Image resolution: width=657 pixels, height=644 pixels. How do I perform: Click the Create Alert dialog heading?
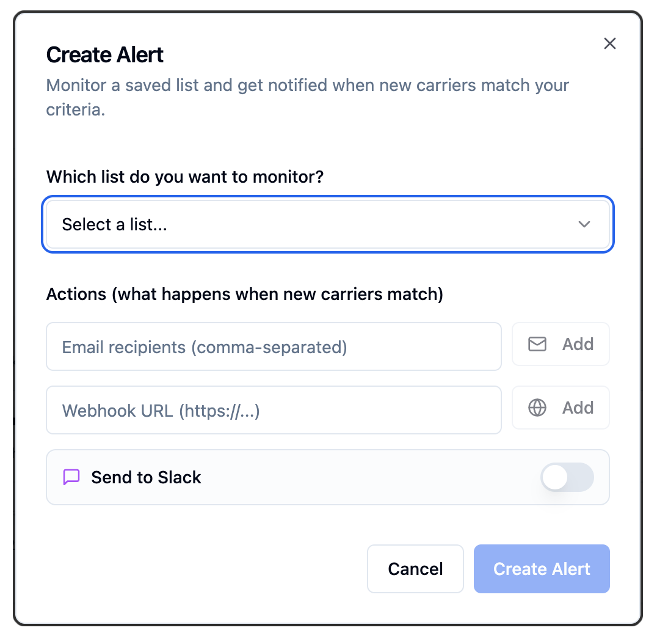(105, 55)
